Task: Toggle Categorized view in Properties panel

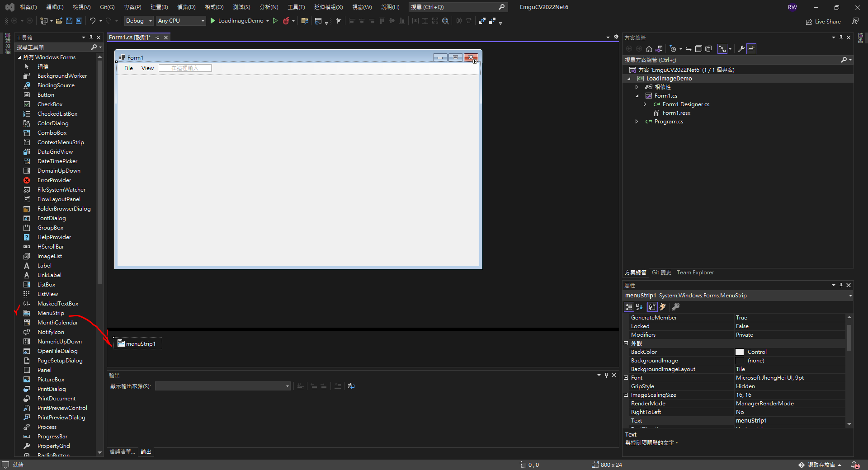Action: pyautogui.click(x=629, y=307)
